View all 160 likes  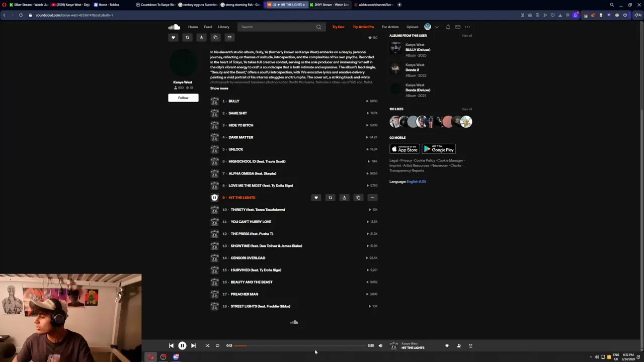[x=467, y=109]
